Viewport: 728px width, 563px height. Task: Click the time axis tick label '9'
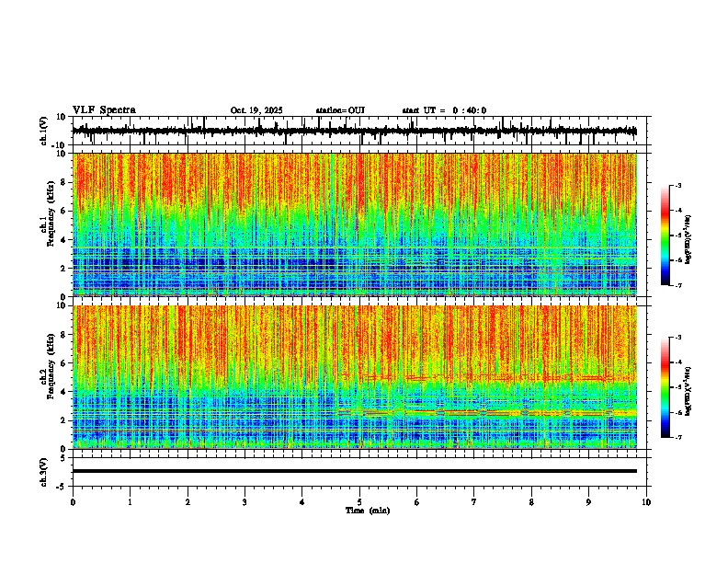tap(588, 502)
